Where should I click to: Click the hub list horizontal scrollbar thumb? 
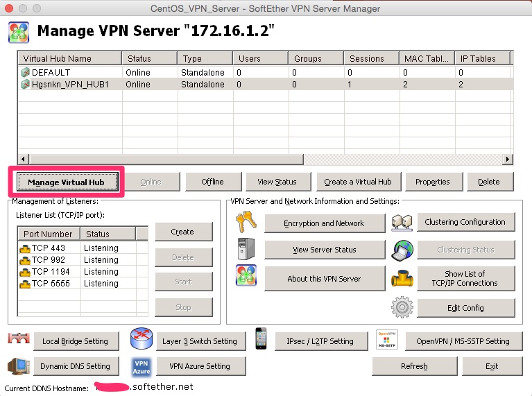[x=166, y=159]
